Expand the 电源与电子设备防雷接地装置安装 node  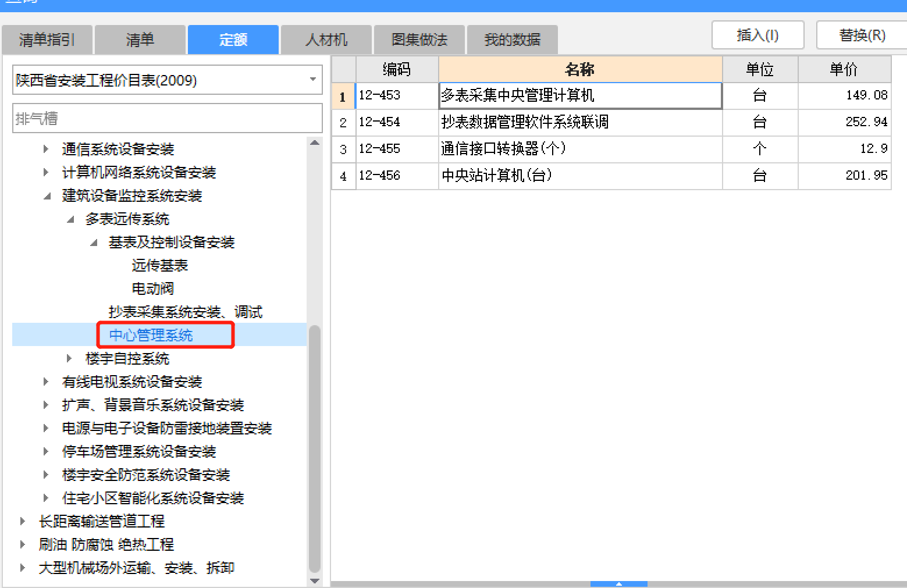point(46,428)
